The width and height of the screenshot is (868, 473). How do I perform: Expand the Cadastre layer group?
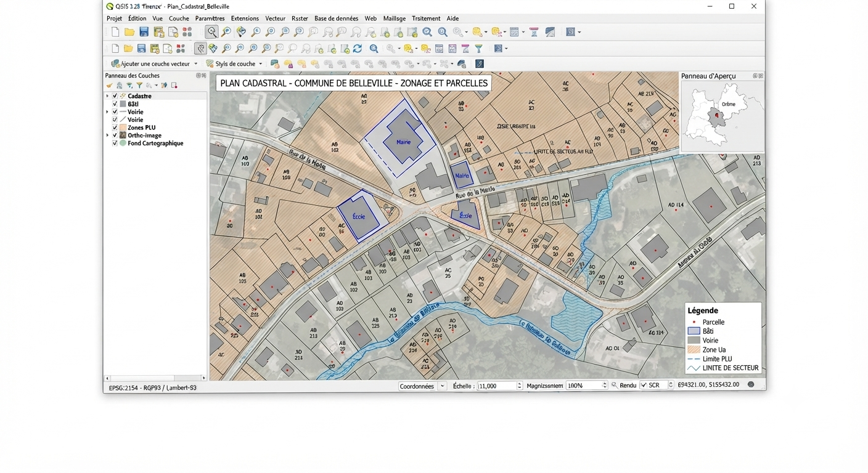click(x=107, y=96)
